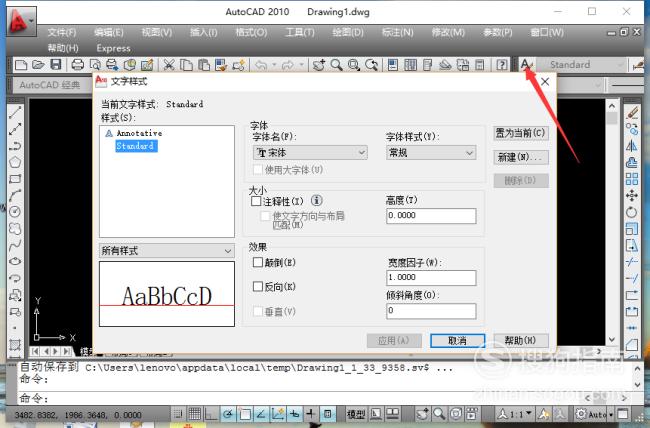
Task: Open the 文件(F) menu
Action: point(62,32)
